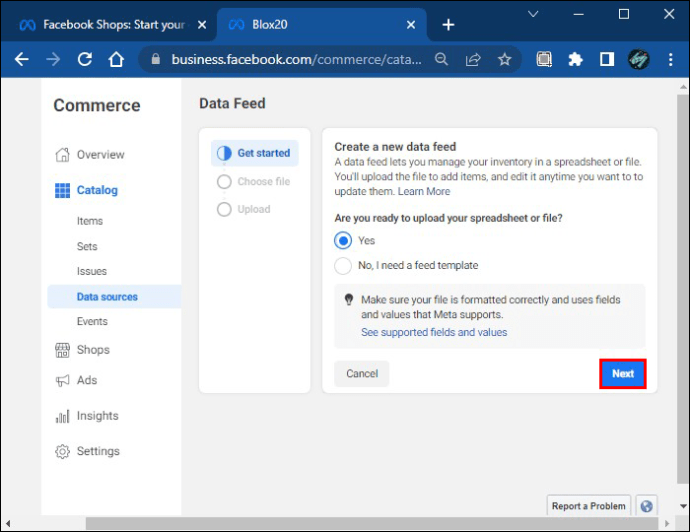Click the lightbulb tip icon
The image size is (690, 532).
(349, 300)
